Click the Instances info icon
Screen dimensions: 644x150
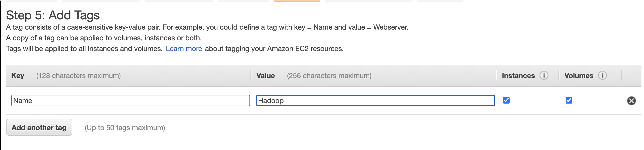pos(544,76)
